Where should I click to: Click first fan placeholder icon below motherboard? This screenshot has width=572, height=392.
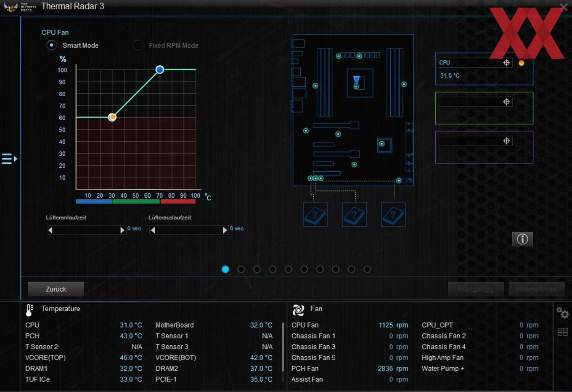[x=315, y=215]
